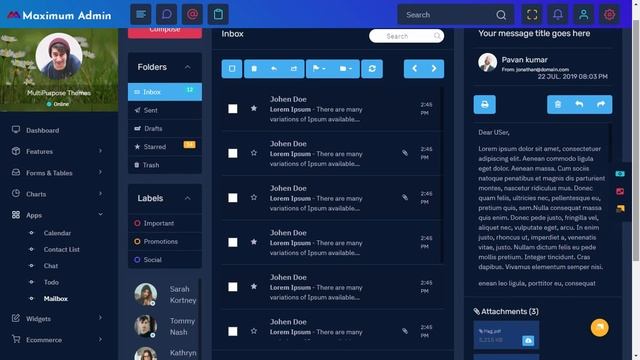Image resolution: width=640 pixels, height=360 pixels.
Task: Collapse the Labels panel chevron
Action: tap(187, 198)
